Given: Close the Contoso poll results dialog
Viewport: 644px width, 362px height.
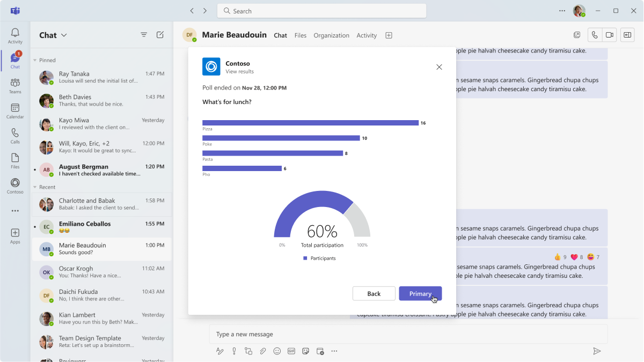Looking at the screenshot, I should (x=439, y=67).
